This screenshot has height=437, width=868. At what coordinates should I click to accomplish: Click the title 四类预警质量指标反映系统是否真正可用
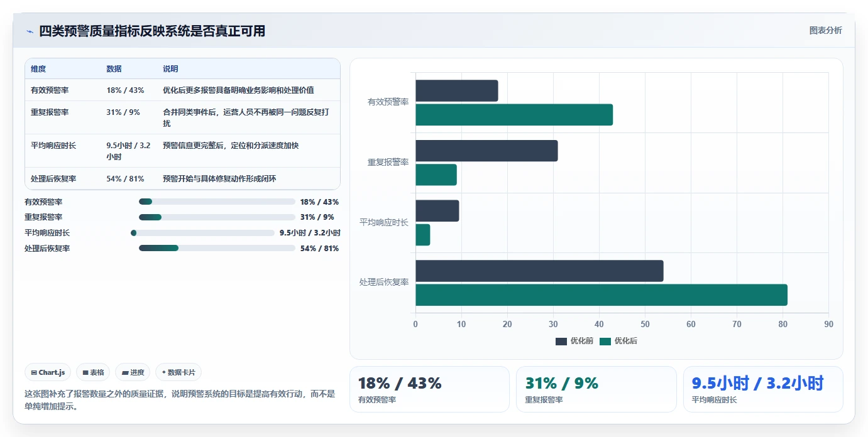pyautogui.click(x=152, y=31)
